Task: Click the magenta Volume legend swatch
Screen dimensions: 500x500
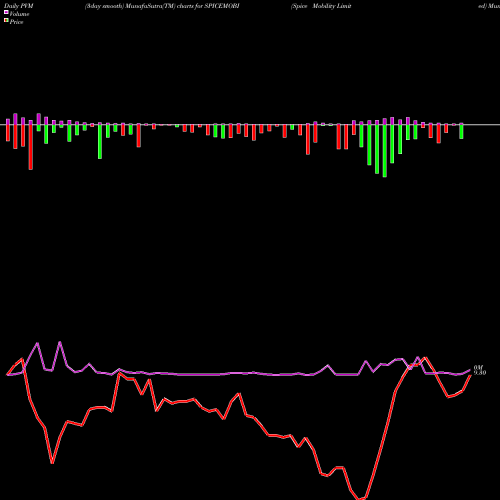Action: pos(6,12)
